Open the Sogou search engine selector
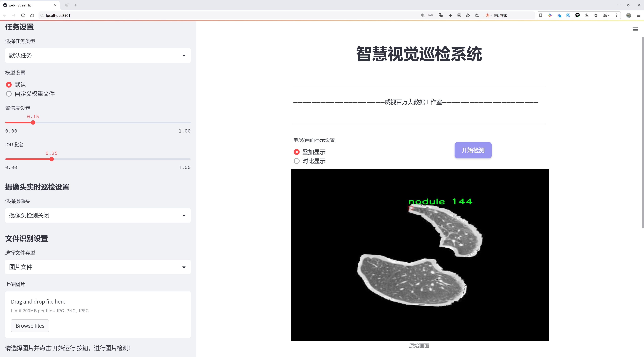The height and width of the screenshot is (357, 644). pos(488,15)
